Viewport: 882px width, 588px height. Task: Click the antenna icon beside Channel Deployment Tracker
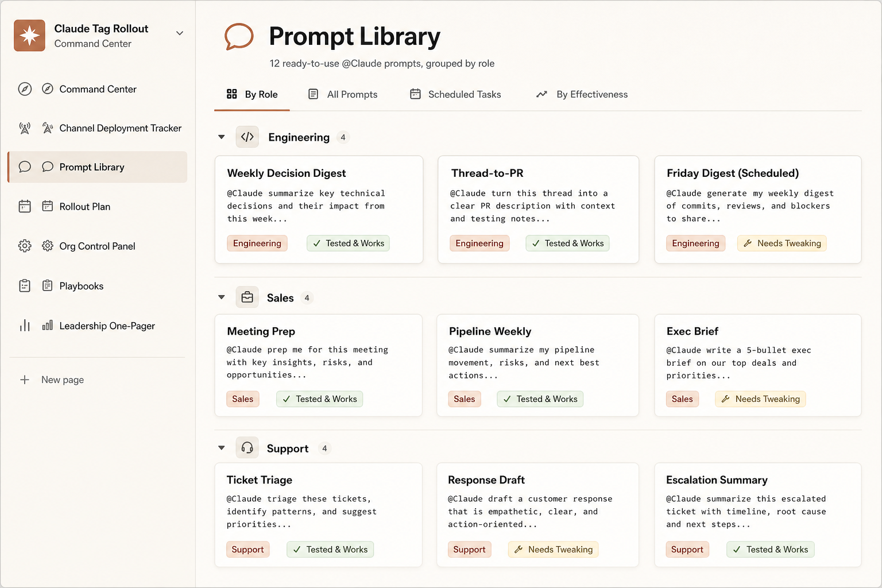pyautogui.click(x=48, y=128)
